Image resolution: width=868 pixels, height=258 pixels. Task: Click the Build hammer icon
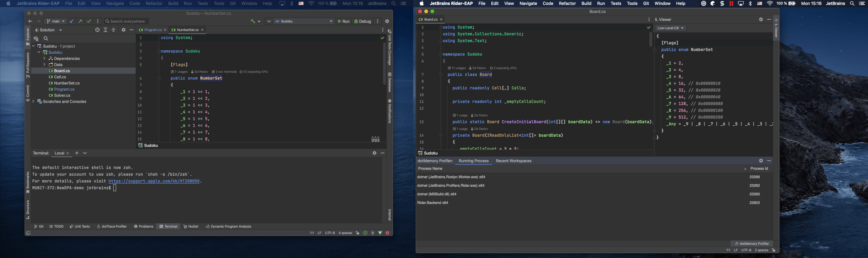click(x=252, y=21)
